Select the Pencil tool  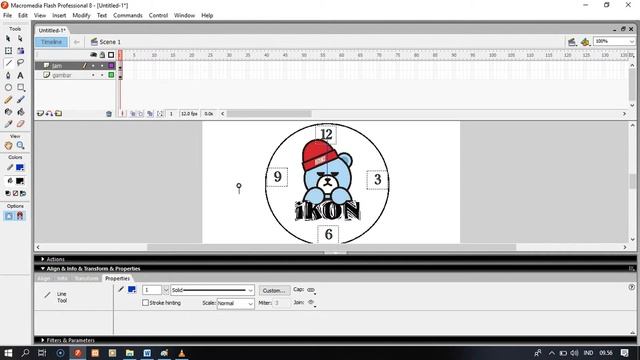[x=8, y=100]
